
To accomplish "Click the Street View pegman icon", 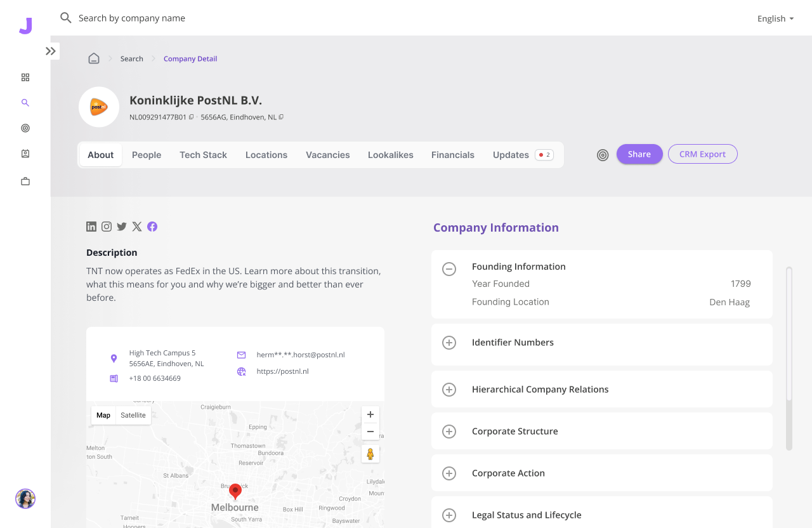I will [x=370, y=454].
